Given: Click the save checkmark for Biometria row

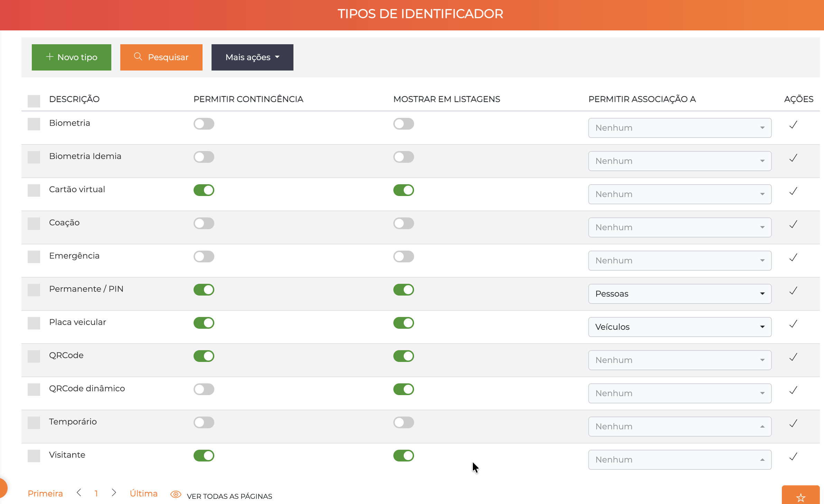Looking at the screenshot, I should click(x=793, y=125).
